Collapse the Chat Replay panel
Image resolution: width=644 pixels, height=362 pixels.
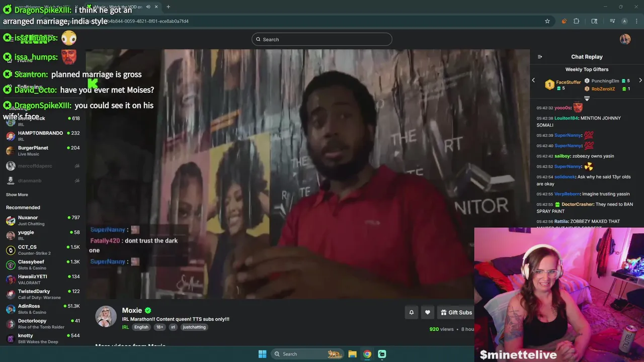pyautogui.click(x=540, y=57)
